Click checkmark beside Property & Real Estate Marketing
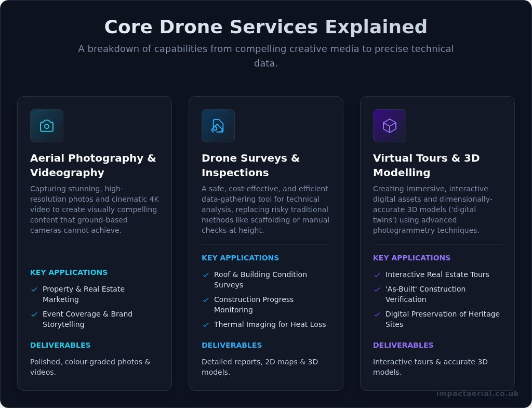532x408 pixels. (34, 289)
